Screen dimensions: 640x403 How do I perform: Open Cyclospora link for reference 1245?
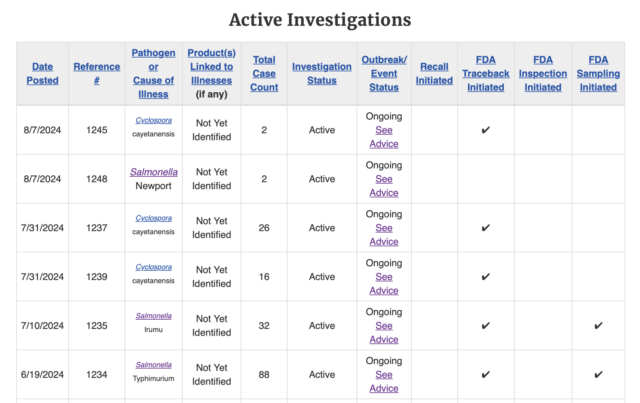[x=153, y=120]
